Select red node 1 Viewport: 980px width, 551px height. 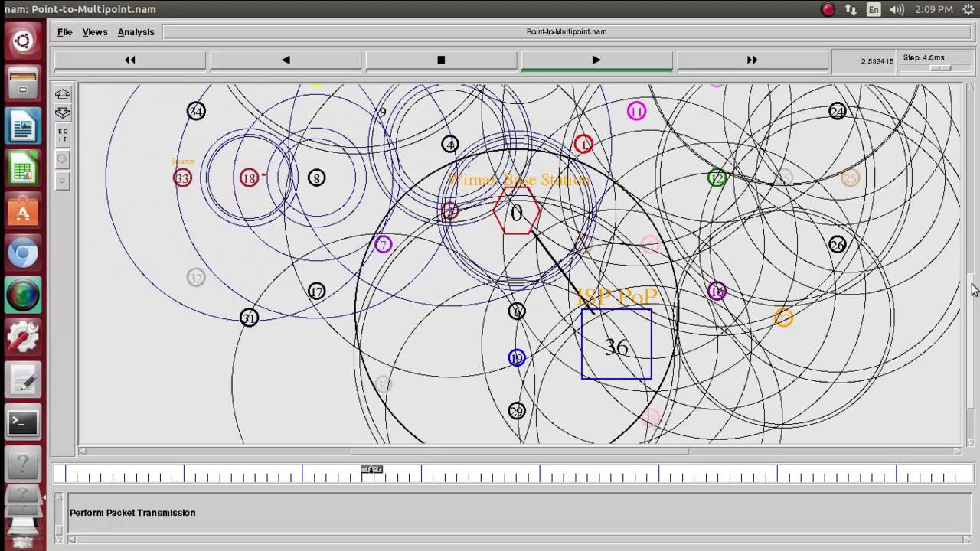583,144
